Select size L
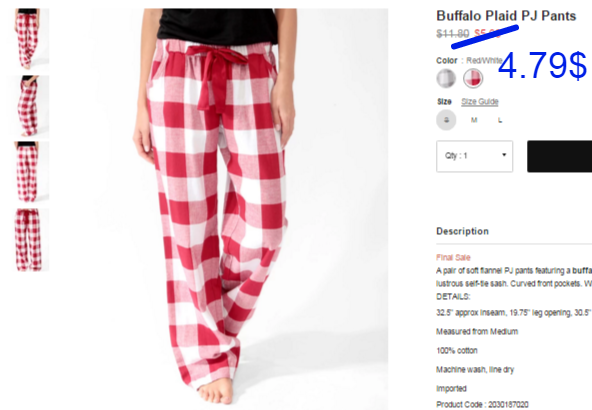 tap(500, 120)
